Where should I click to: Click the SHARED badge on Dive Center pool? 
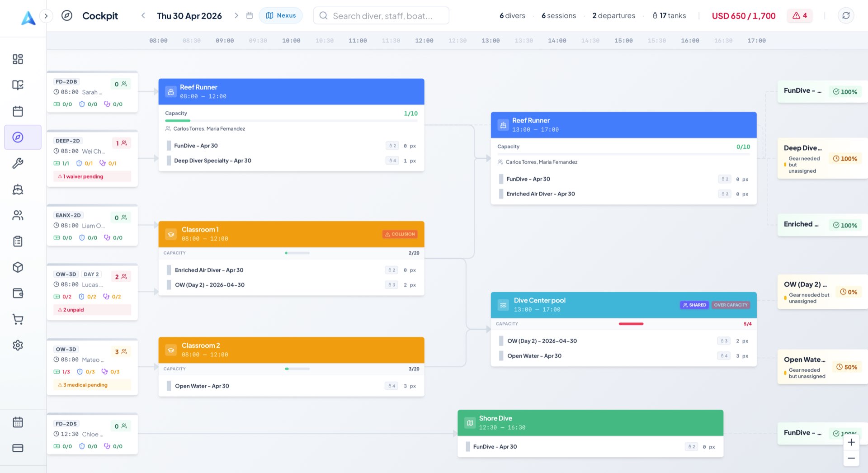(x=694, y=305)
